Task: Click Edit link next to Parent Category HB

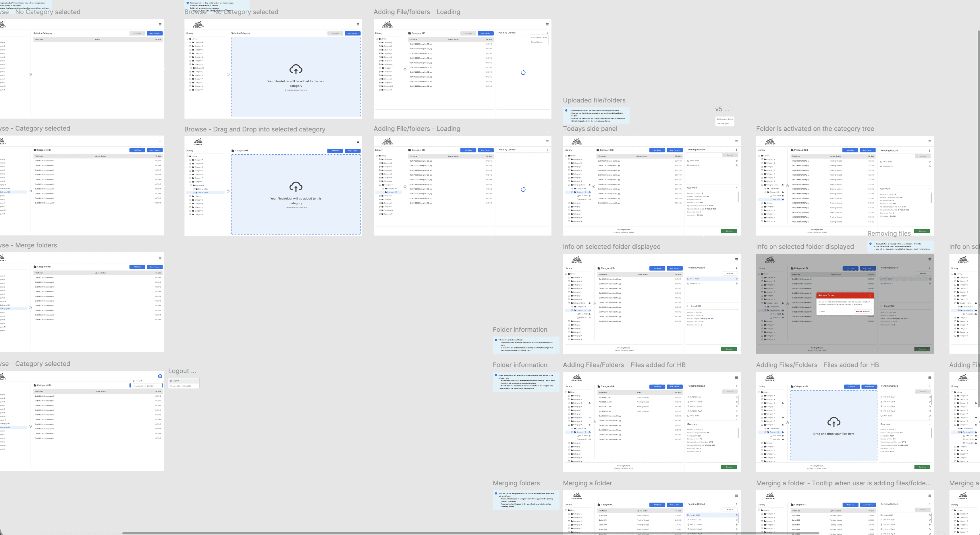Action: point(713,319)
